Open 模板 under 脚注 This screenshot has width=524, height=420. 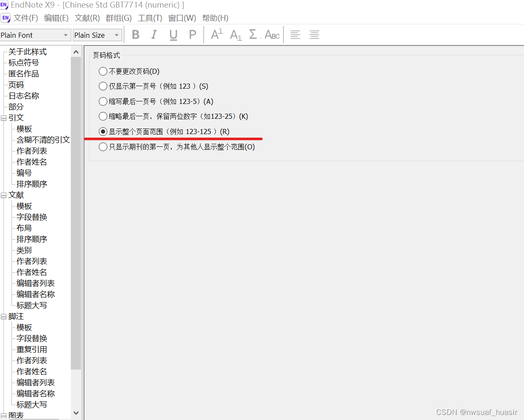(24, 328)
